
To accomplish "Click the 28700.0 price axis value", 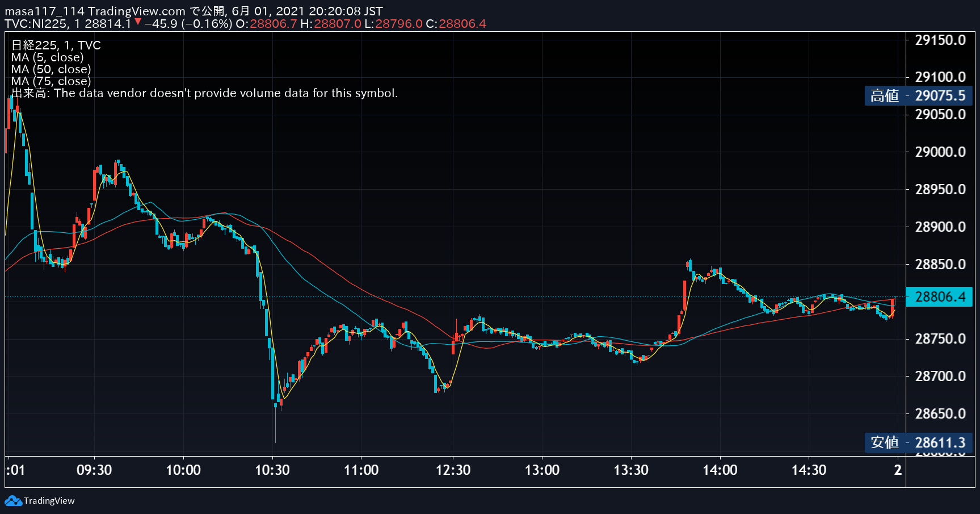I will (x=940, y=376).
